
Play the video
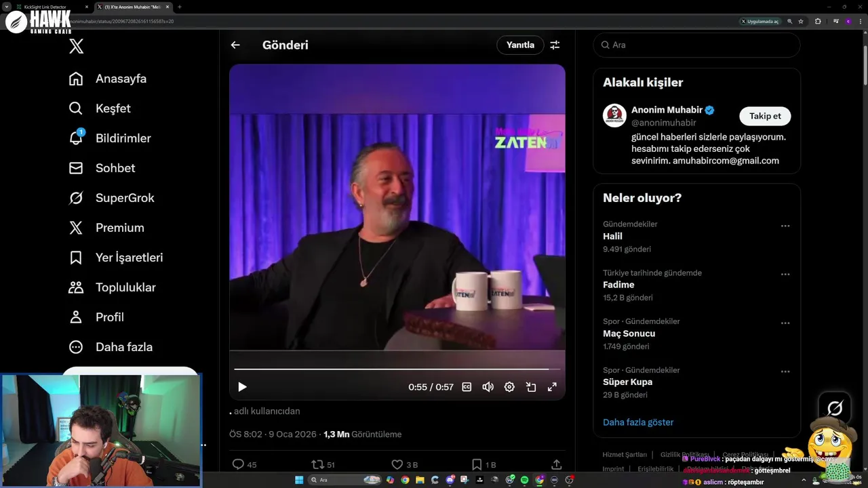click(x=242, y=387)
